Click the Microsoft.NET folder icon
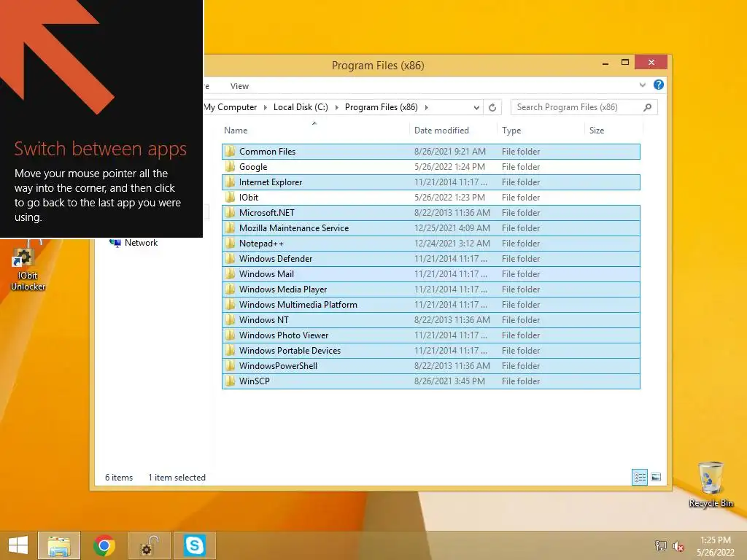Image resolution: width=747 pixels, height=560 pixels. [x=230, y=212]
